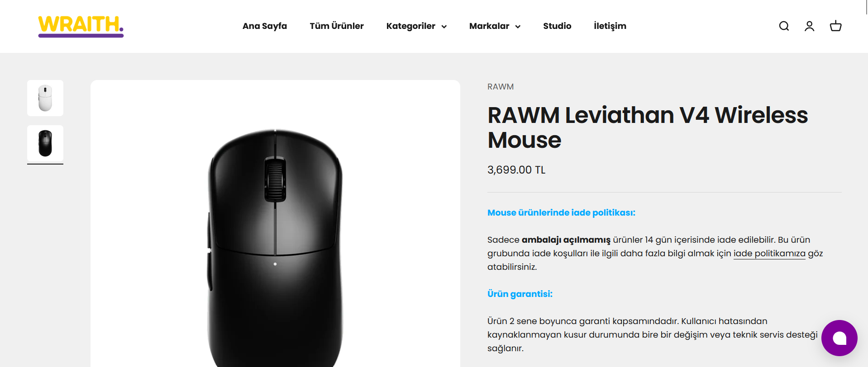Open the user account icon
The width and height of the screenshot is (868, 367).
tap(810, 26)
